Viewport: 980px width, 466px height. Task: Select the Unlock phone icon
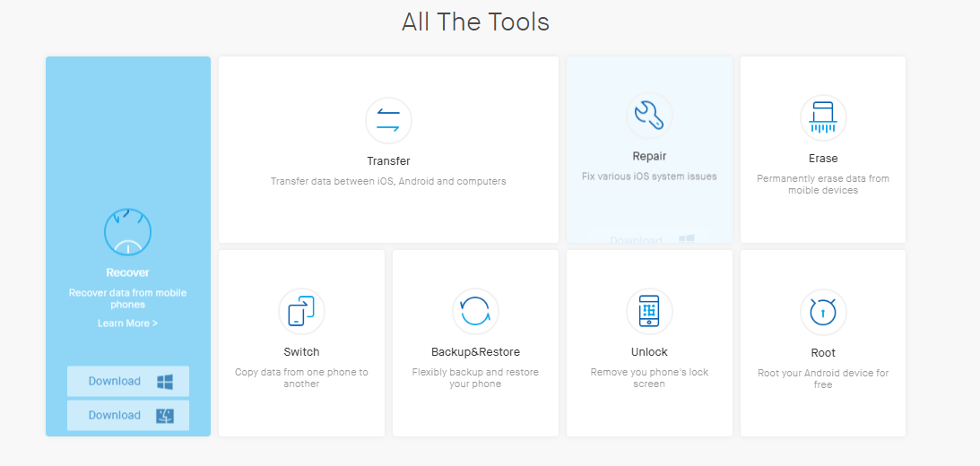click(649, 311)
